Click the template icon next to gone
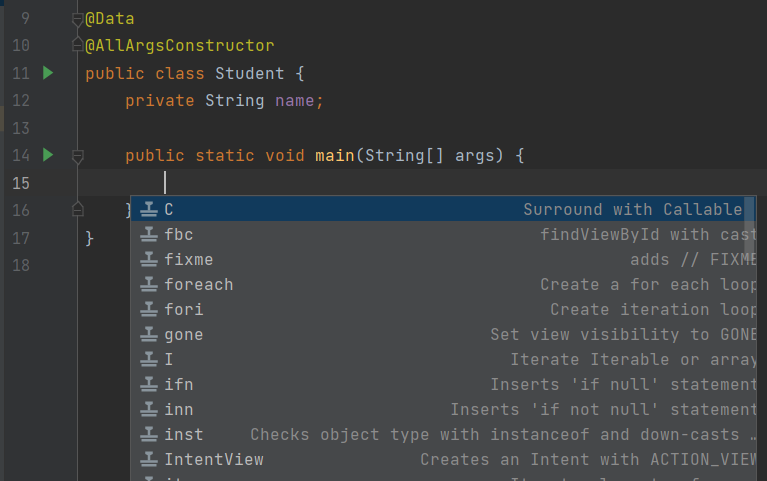Viewport: 767px width, 481px height. coord(149,335)
